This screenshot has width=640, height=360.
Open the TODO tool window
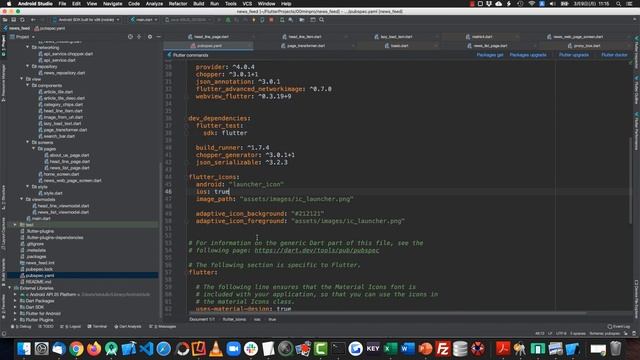click(46, 327)
